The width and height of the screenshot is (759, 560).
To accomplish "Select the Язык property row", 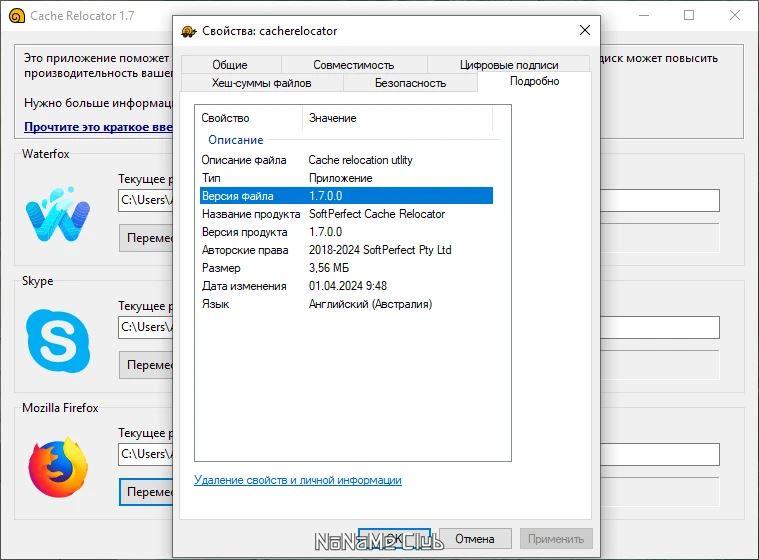I will click(346, 304).
